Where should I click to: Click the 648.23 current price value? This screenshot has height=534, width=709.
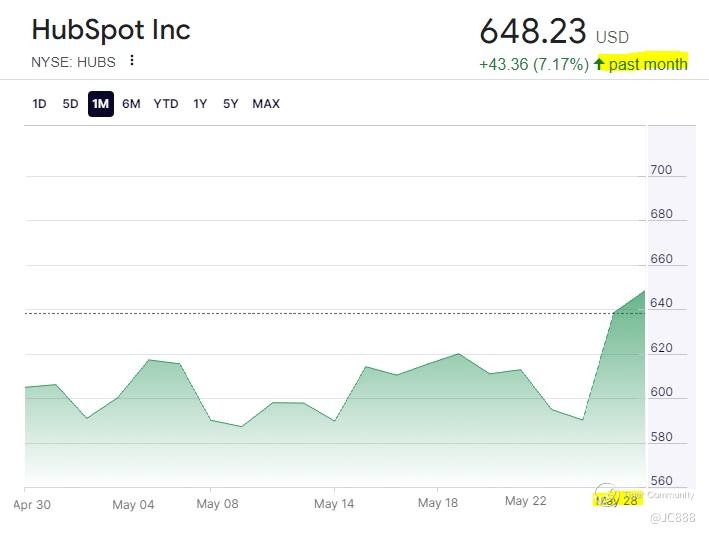pyautogui.click(x=533, y=32)
